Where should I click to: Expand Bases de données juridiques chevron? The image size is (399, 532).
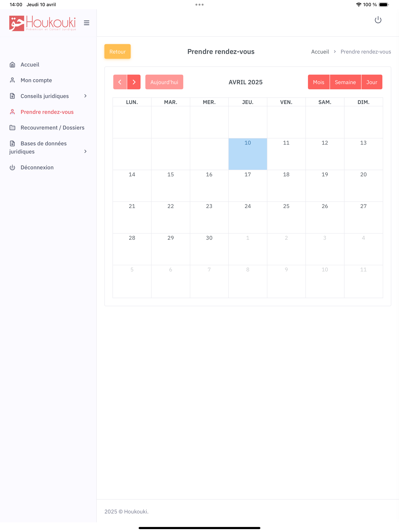[85, 151]
